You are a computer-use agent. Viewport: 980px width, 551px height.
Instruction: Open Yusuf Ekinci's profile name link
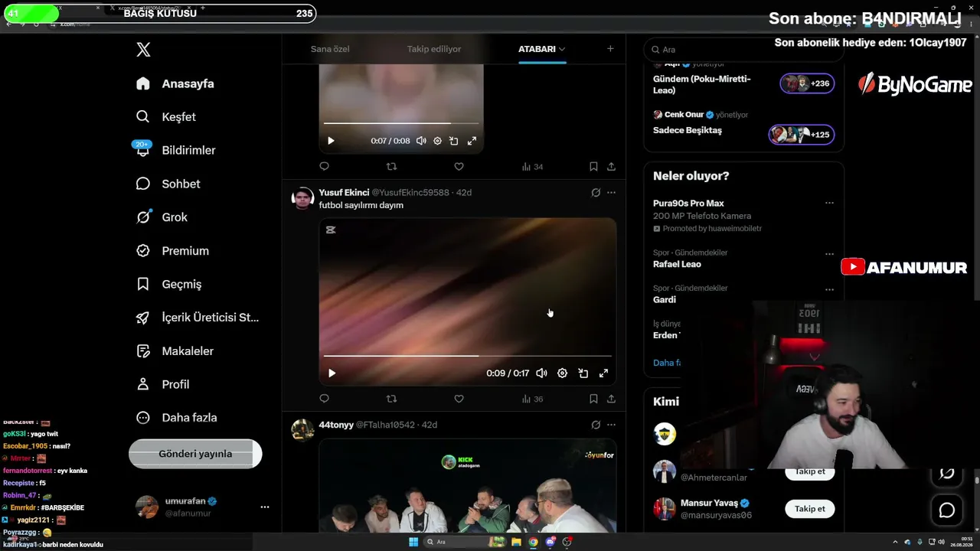pyautogui.click(x=344, y=192)
